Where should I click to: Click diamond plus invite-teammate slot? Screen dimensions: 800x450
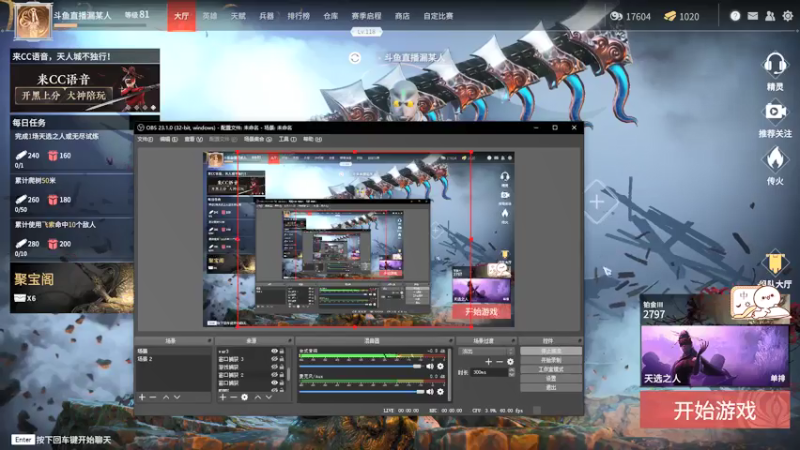596,202
